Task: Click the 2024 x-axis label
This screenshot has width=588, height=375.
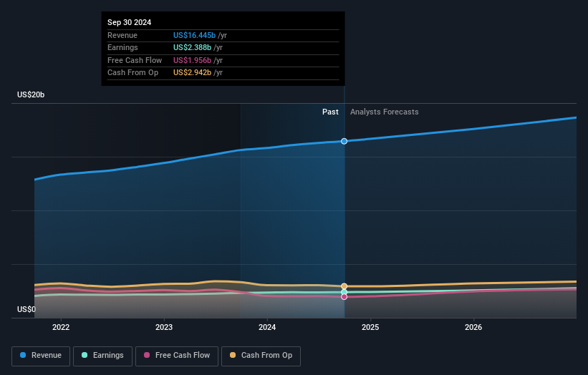Action: click(x=267, y=327)
